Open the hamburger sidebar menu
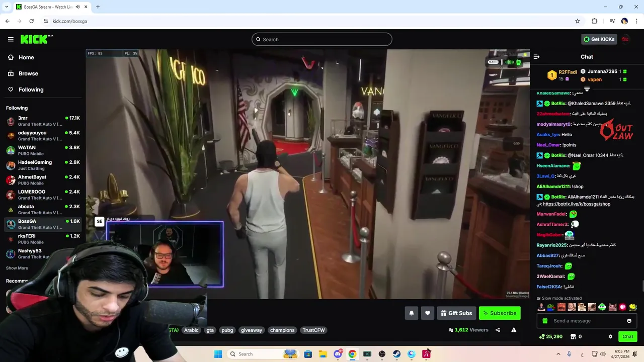This screenshot has width=644, height=362. coord(11,39)
